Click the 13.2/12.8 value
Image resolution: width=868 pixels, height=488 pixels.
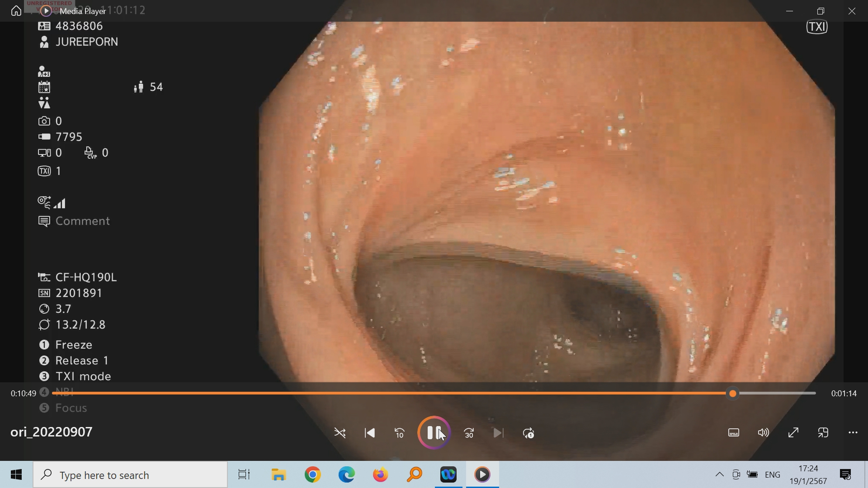80,325
